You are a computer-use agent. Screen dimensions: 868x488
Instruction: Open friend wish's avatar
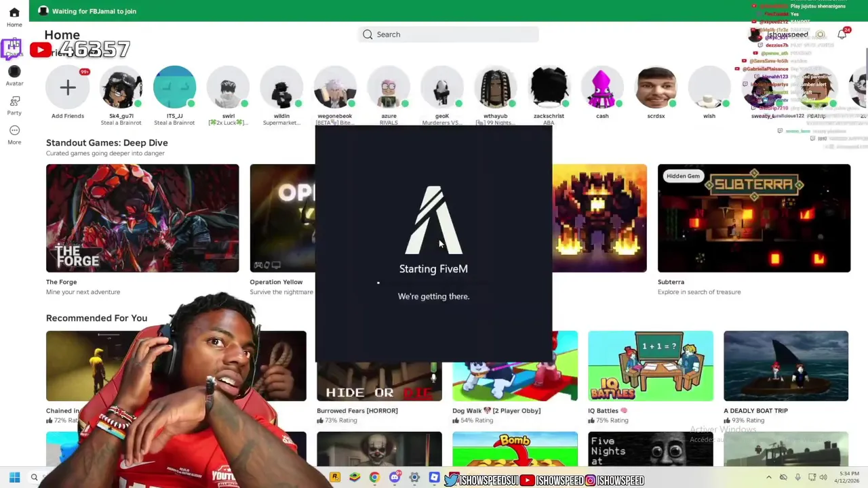709,87
